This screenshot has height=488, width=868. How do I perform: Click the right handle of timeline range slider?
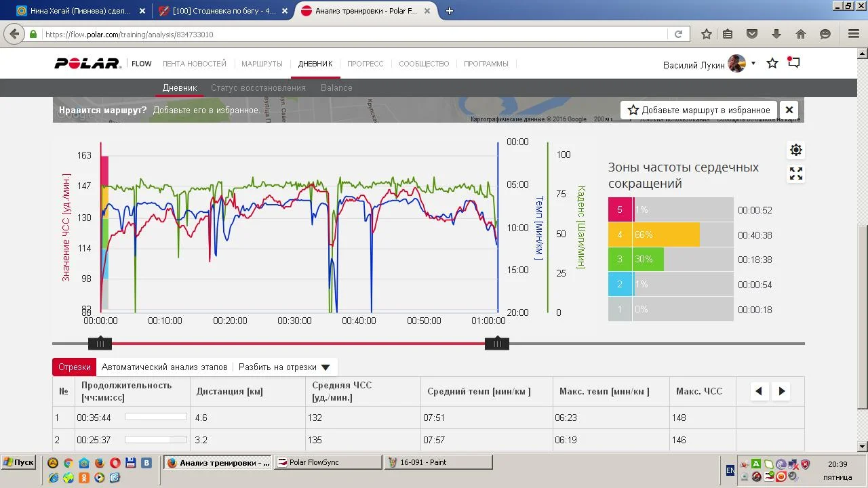pyautogui.click(x=496, y=344)
